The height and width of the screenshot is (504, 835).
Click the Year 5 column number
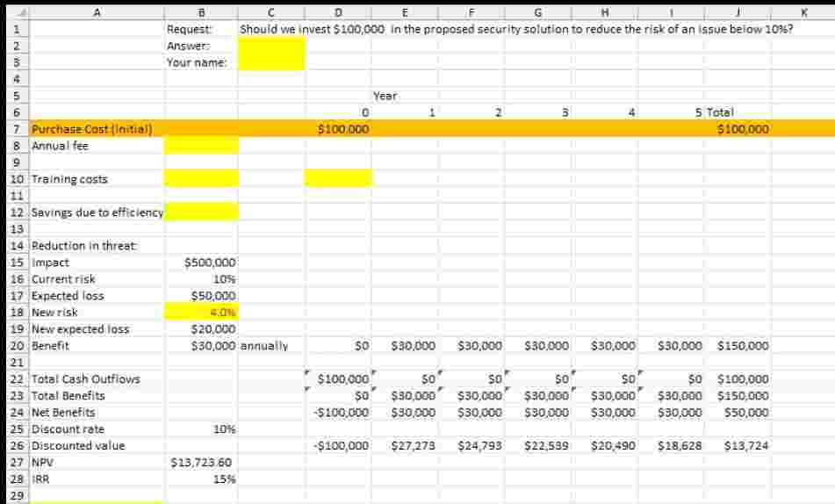[x=698, y=112]
